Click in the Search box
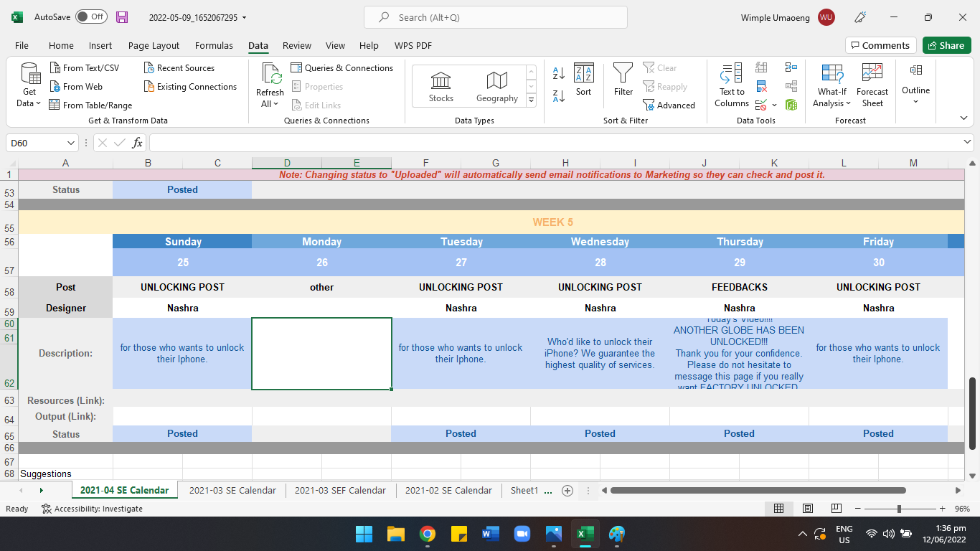This screenshot has width=980, height=551. (x=496, y=17)
